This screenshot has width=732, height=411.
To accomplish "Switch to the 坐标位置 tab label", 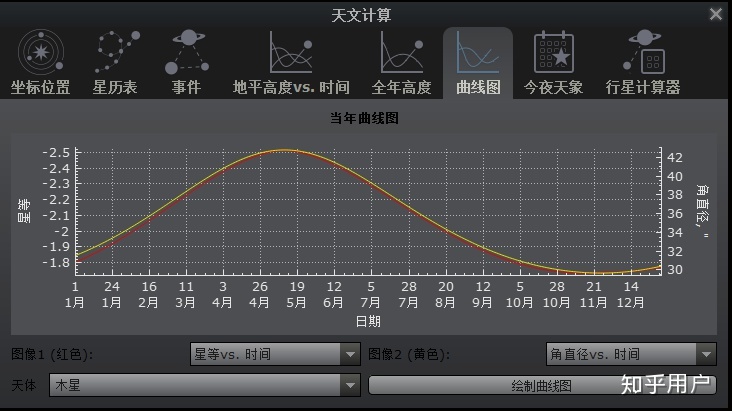I will pyautogui.click(x=41, y=87).
